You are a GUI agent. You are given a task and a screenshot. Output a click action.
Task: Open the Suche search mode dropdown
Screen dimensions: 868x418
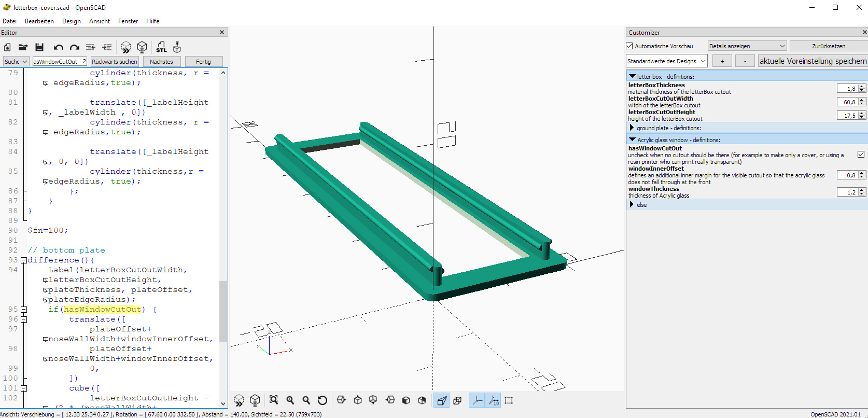[x=16, y=61]
